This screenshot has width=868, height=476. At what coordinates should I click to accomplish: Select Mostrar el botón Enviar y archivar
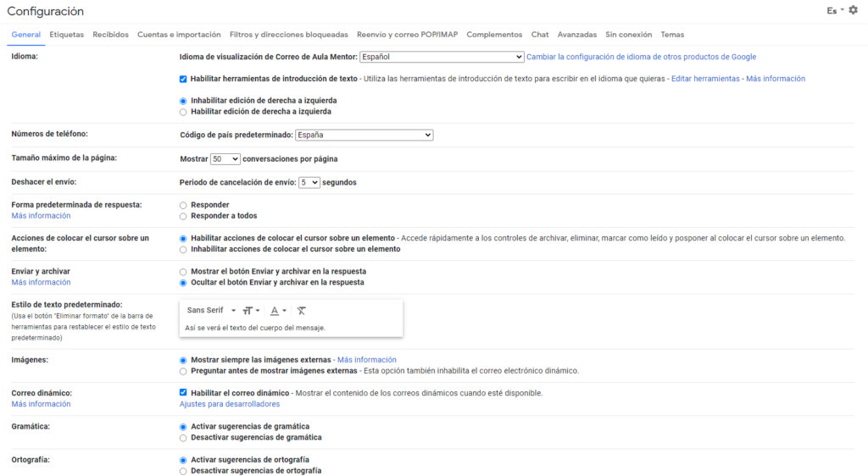click(x=183, y=272)
